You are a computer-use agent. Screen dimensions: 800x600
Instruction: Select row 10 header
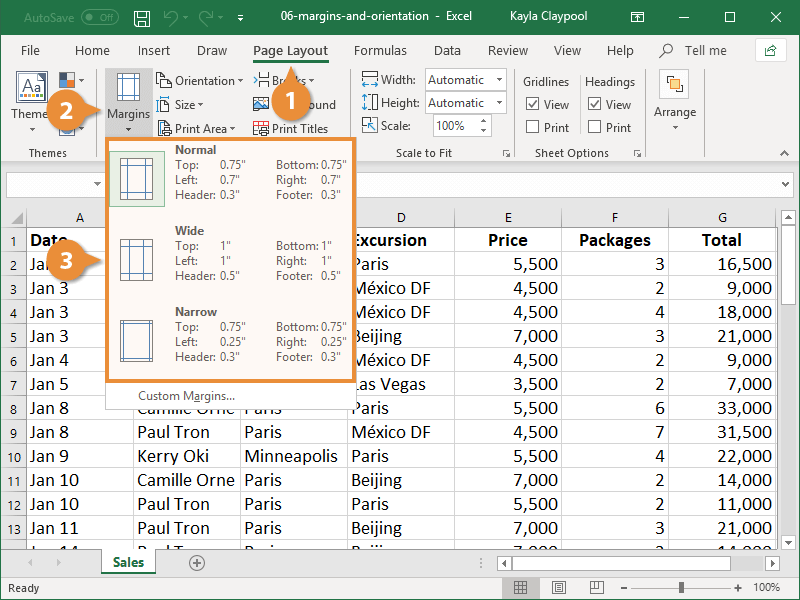pos(14,457)
